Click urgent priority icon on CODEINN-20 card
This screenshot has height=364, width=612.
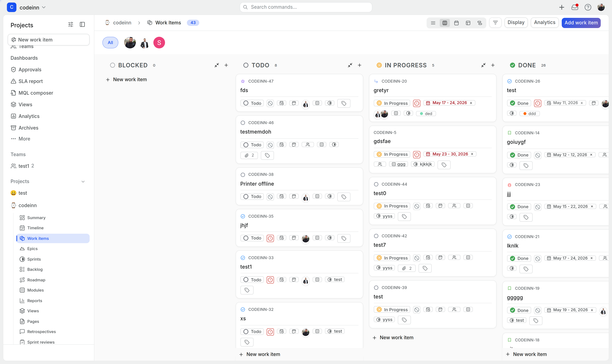coord(417,103)
